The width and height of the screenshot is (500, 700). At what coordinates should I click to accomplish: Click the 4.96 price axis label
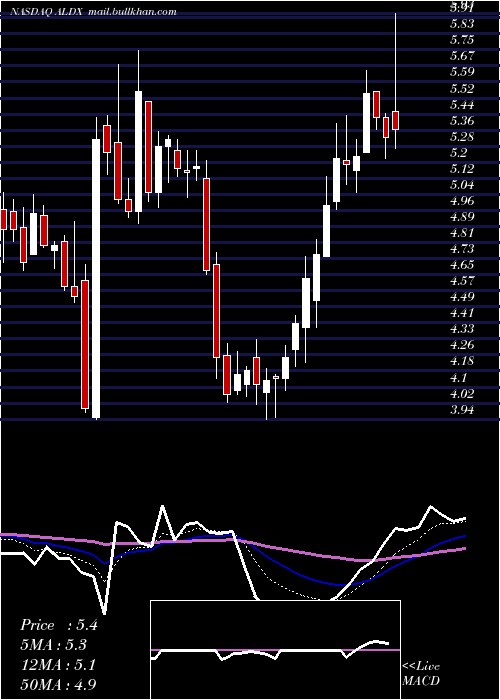tap(462, 201)
